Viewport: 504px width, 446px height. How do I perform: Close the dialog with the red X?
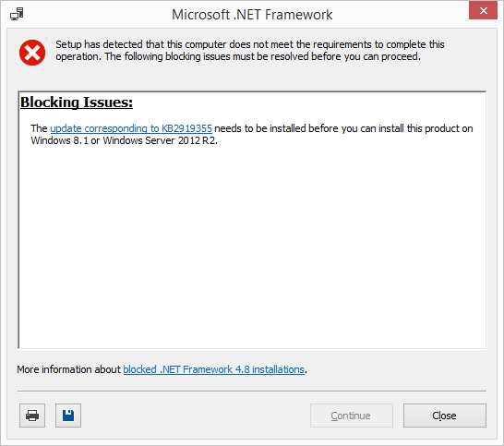[x=483, y=10]
